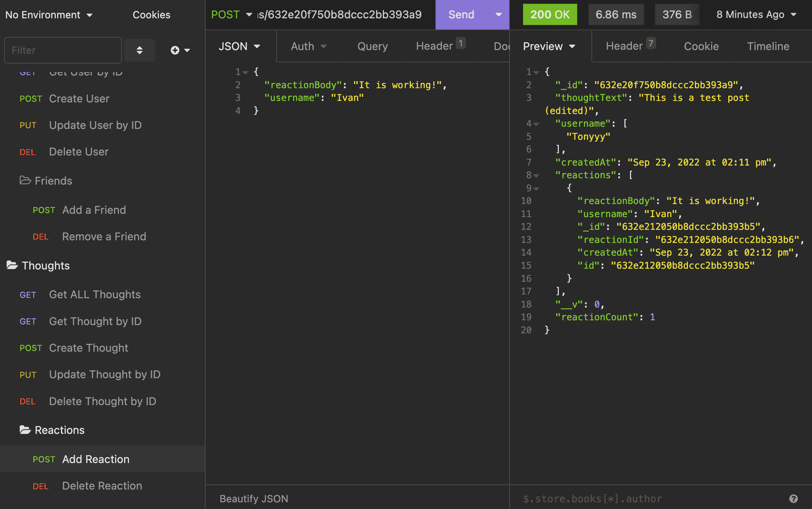Fold the reactions array in response
The width and height of the screenshot is (812, 509).
click(x=536, y=175)
